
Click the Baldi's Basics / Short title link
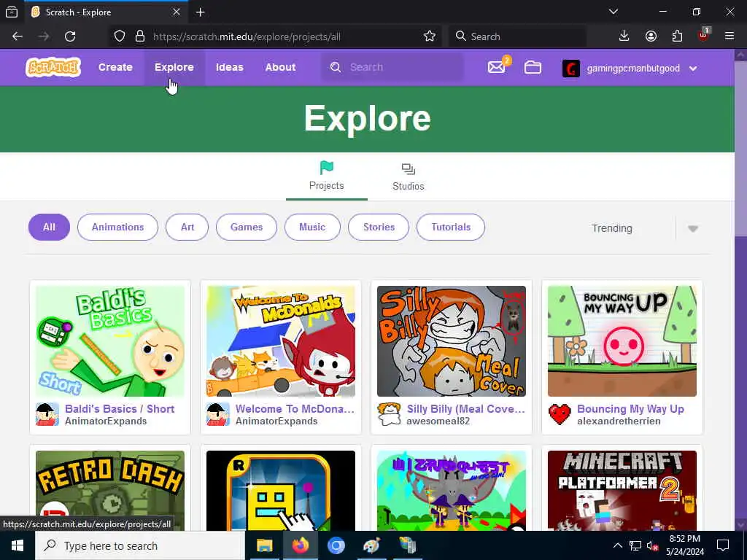(120, 409)
